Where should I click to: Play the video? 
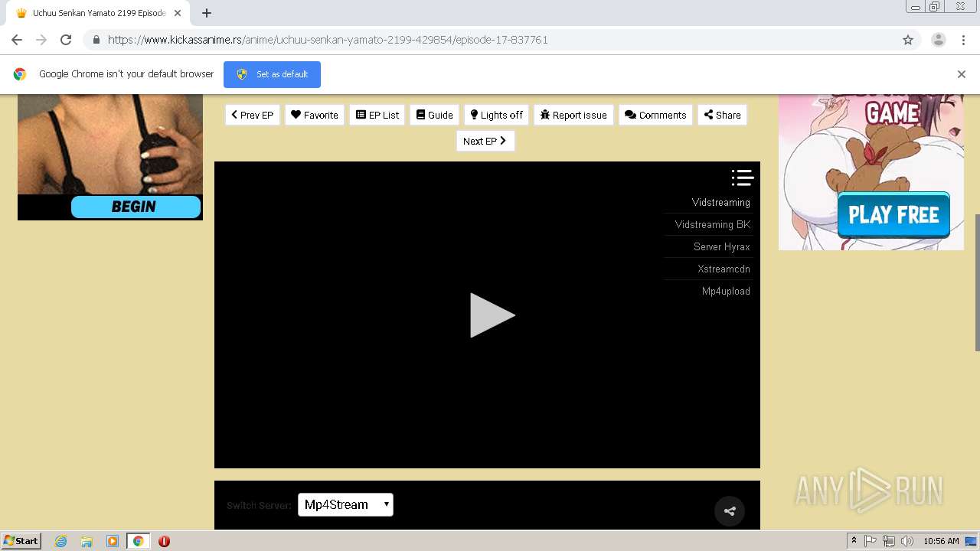[x=492, y=315]
